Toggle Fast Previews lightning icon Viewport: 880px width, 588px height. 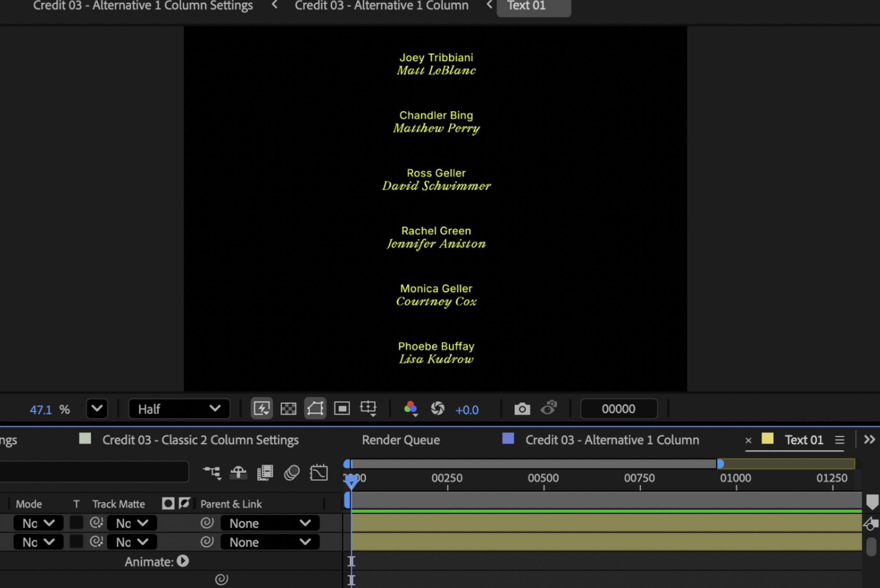261,408
